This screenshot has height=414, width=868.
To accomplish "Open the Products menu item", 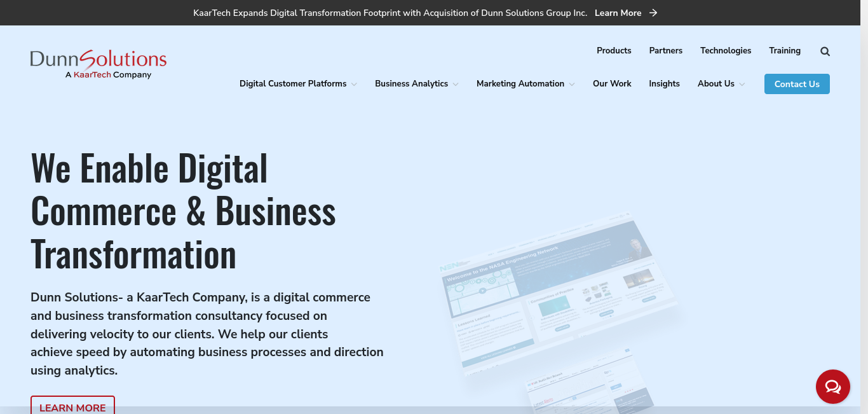I will coord(614,51).
